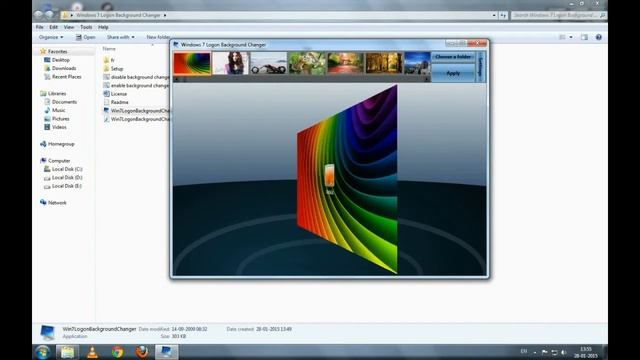Click the Name column header
Viewport: 640px width, 360px height.
click(x=109, y=49)
